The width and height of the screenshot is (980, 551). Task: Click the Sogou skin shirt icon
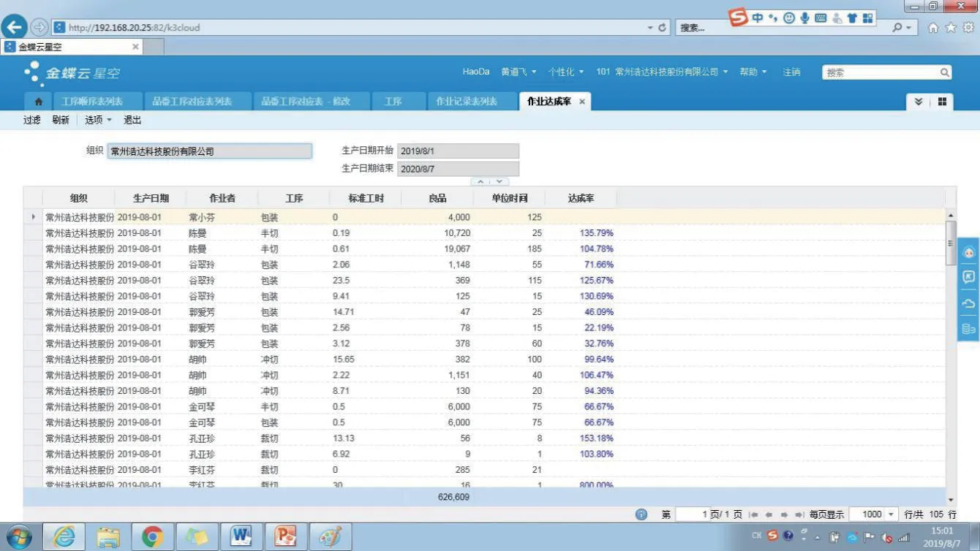[852, 18]
